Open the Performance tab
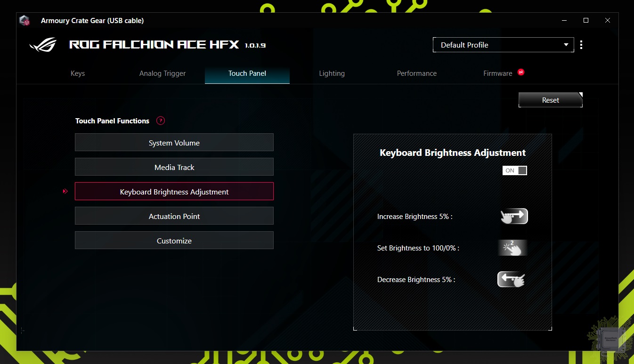The width and height of the screenshot is (634, 364). pos(417,73)
